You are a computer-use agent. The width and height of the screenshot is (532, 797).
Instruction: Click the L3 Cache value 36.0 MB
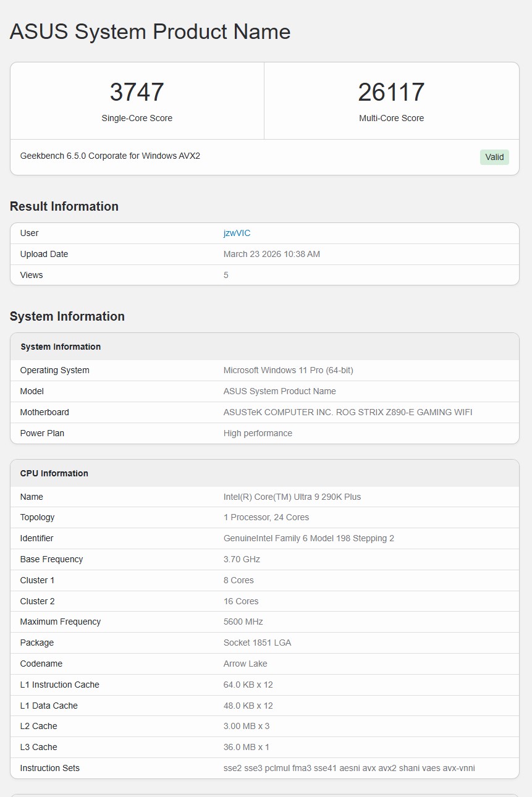pyautogui.click(x=245, y=747)
